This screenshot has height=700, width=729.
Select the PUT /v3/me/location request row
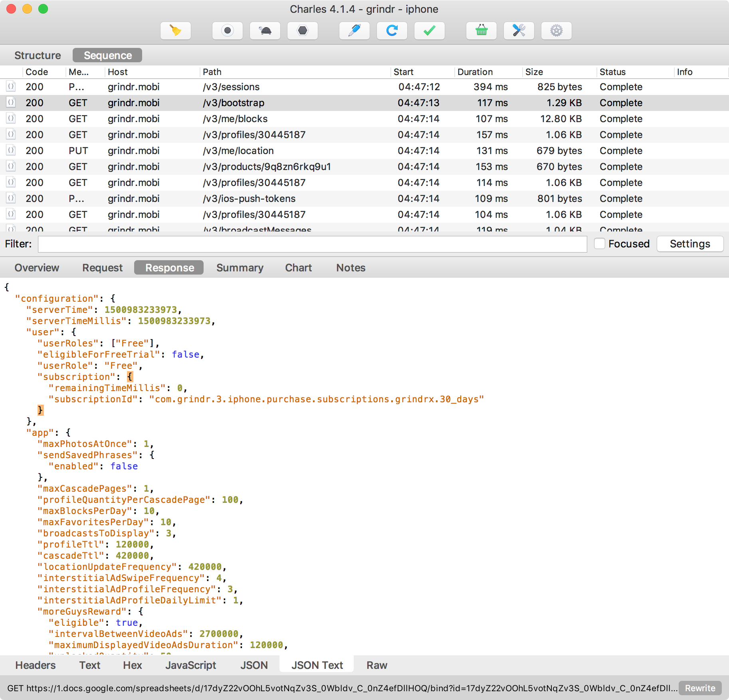pos(364,150)
